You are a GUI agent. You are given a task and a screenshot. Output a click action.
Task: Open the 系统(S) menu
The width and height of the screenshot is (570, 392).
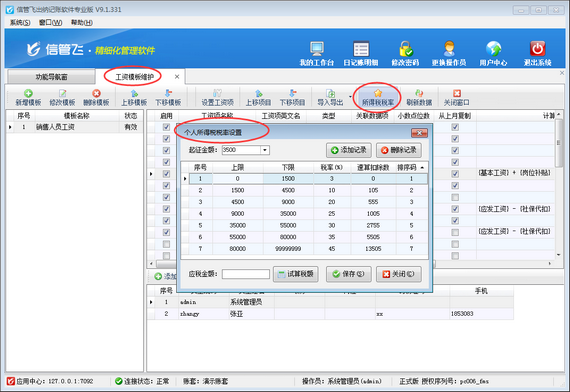pyautogui.click(x=20, y=23)
